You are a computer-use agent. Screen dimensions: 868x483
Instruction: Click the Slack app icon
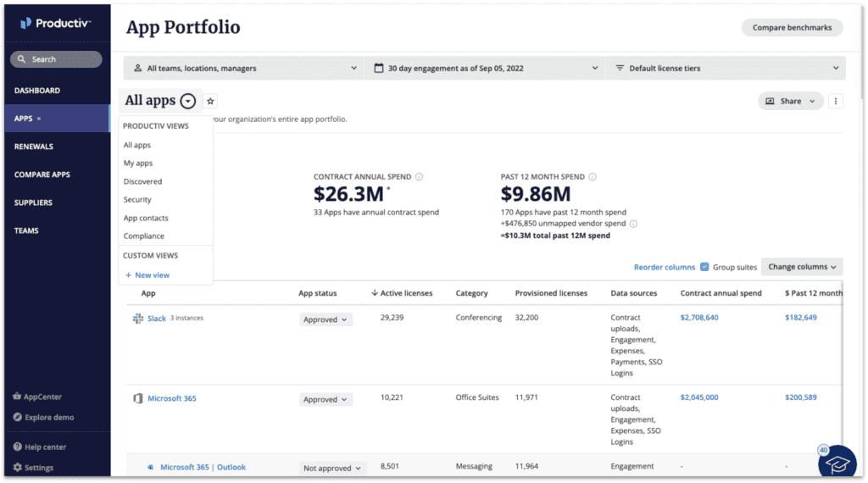click(x=138, y=319)
